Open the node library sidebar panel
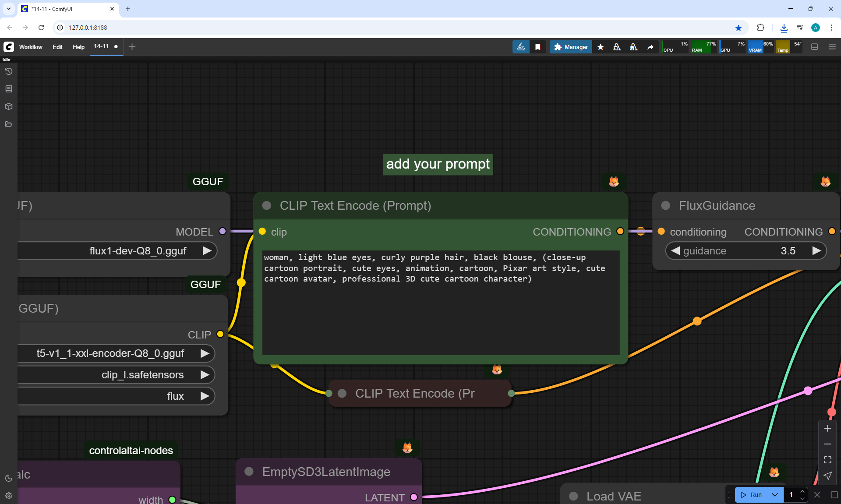 pyautogui.click(x=8, y=89)
